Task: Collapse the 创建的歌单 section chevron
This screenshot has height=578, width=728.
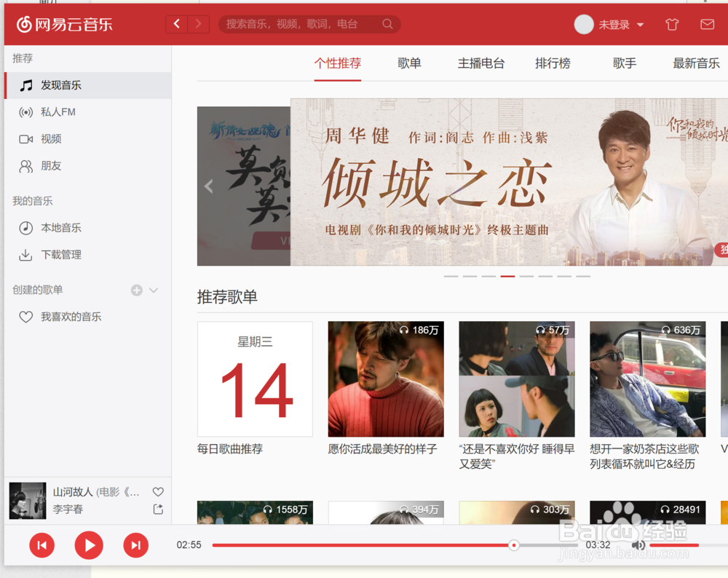Action: (x=154, y=290)
